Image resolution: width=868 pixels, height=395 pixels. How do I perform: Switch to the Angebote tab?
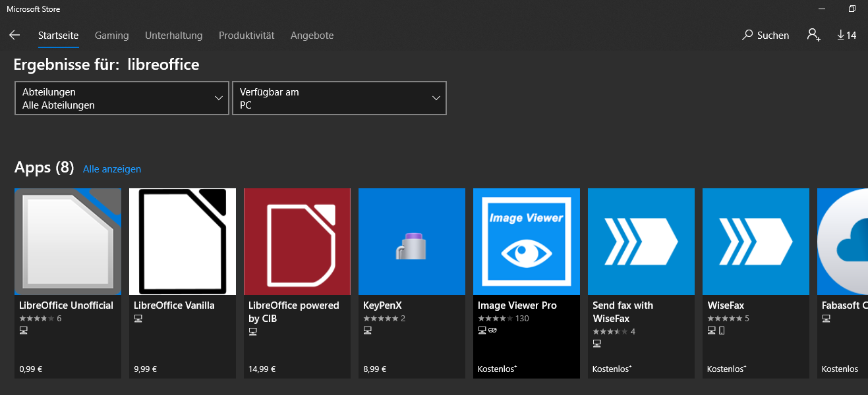click(x=312, y=36)
